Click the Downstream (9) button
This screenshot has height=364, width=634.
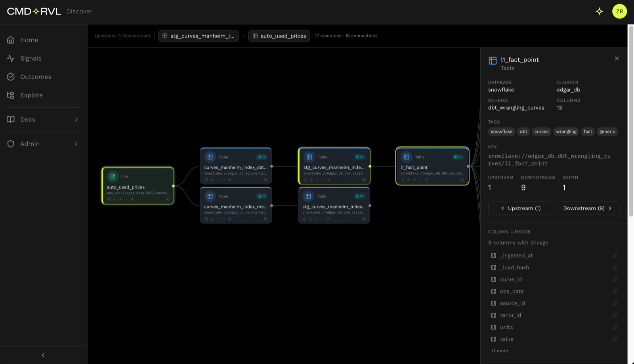tap(588, 208)
